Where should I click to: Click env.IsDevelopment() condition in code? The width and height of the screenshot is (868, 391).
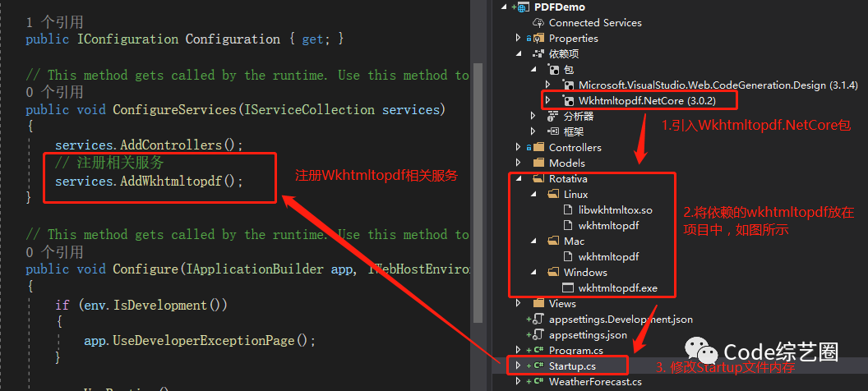point(153,305)
